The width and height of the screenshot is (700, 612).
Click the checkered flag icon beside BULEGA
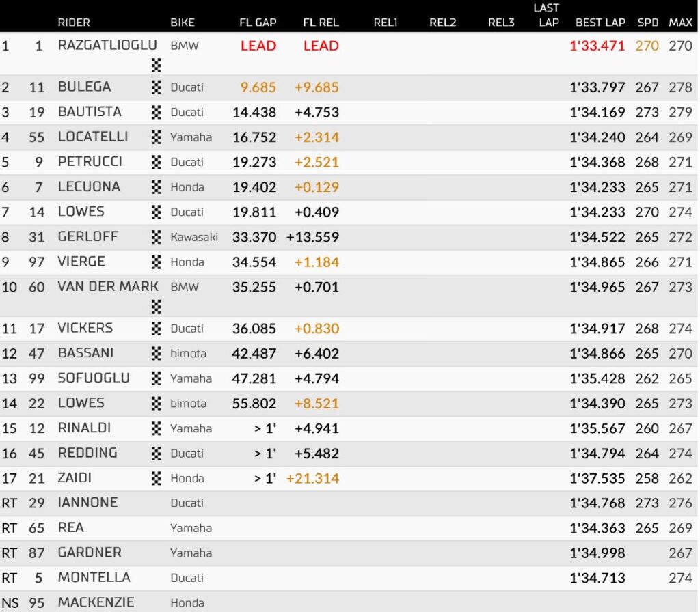[x=156, y=87]
